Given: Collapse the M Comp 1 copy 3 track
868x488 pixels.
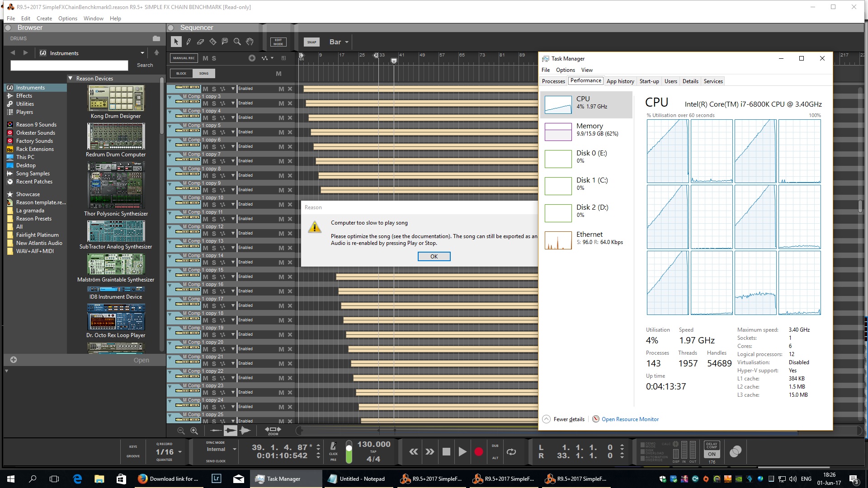Looking at the screenshot, I should [170, 97].
